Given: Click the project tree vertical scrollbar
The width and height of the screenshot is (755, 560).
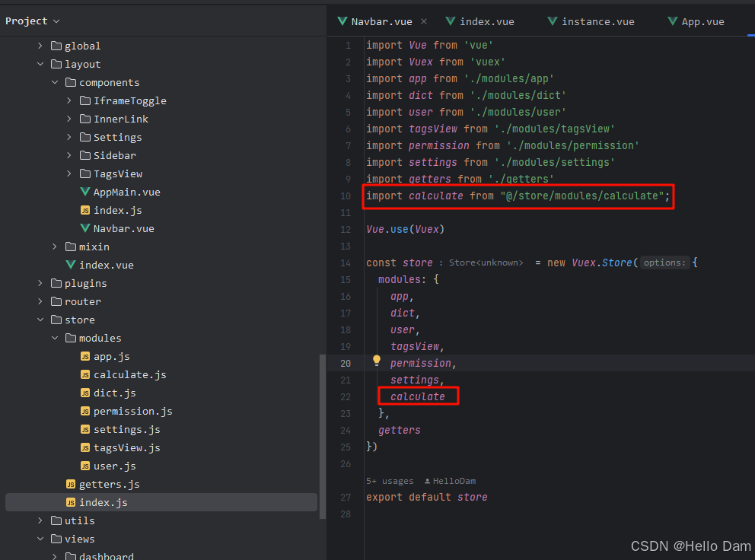Looking at the screenshot, I should 322,436.
